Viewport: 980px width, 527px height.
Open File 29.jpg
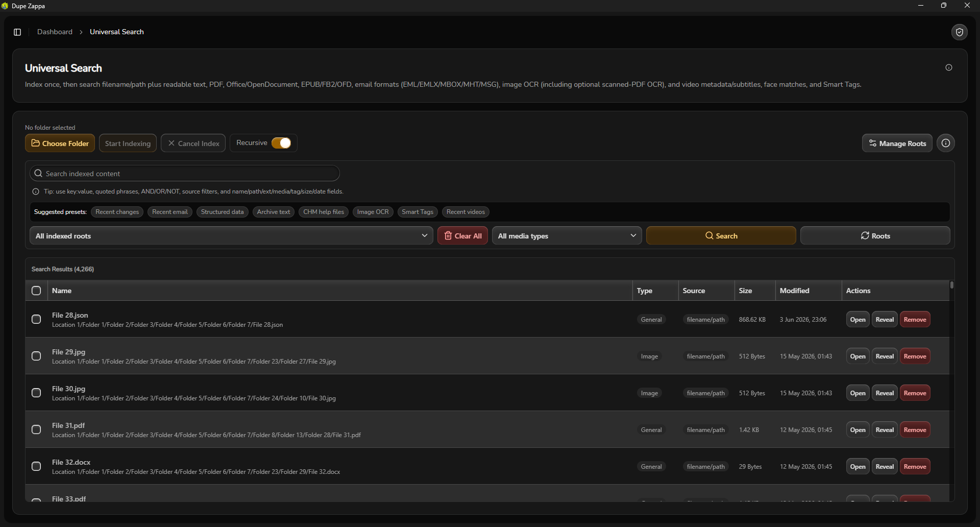click(858, 356)
